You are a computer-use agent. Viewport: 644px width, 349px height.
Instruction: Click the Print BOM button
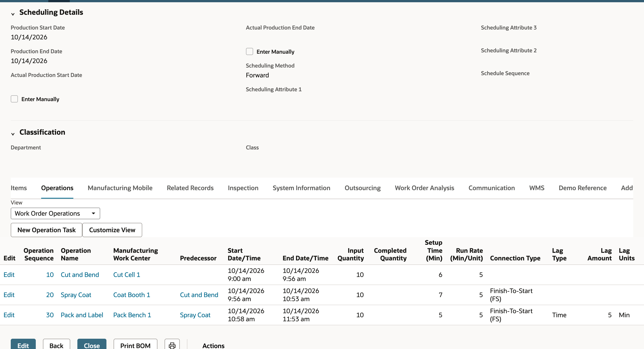click(x=135, y=345)
